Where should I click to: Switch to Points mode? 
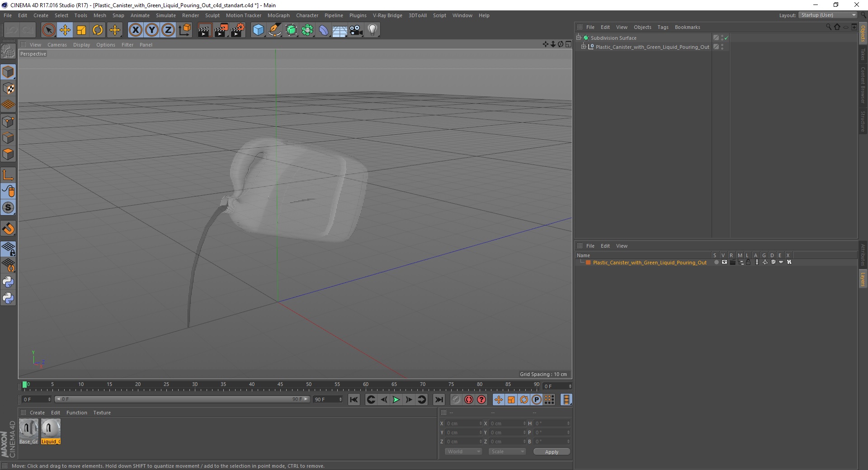[8, 122]
